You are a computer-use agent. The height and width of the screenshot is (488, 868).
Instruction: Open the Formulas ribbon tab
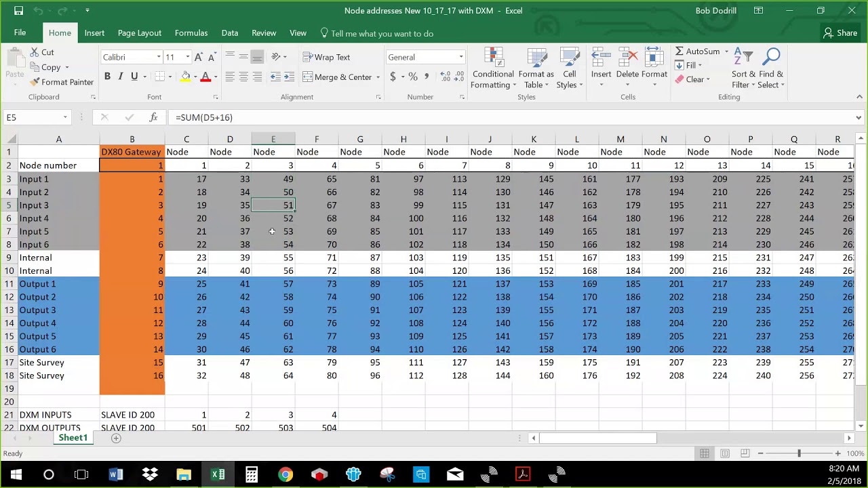click(x=191, y=33)
